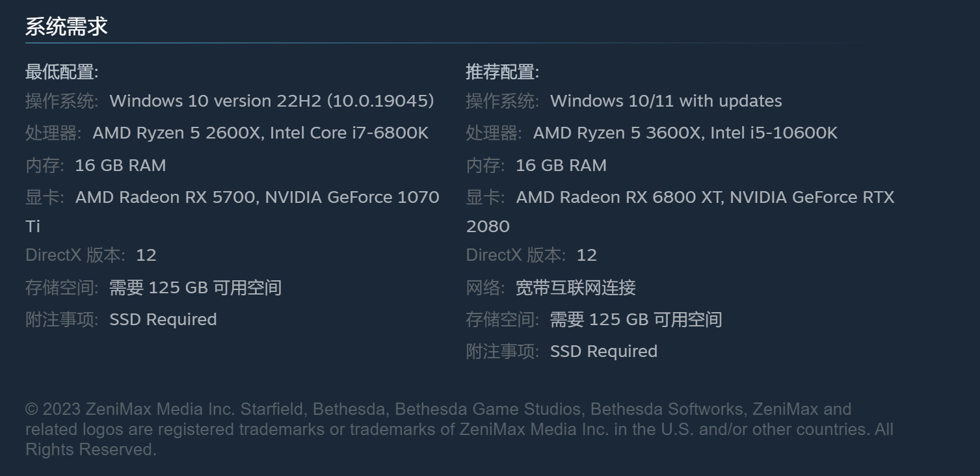This screenshot has height=476, width=980.
Task: Click the 宽带互联网连接 network text
Action: (x=576, y=287)
